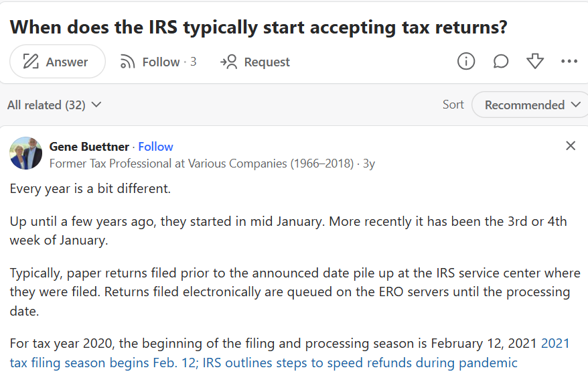Open the Recommended sort dropdown

[529, 105]
